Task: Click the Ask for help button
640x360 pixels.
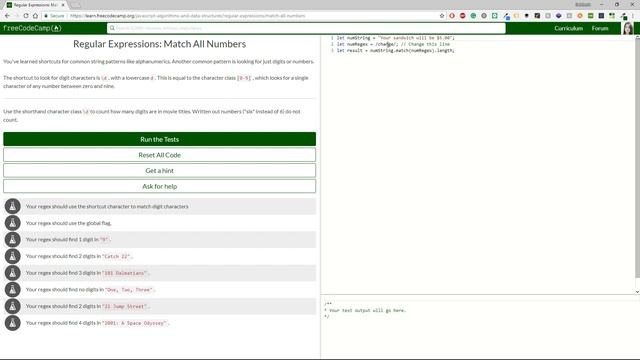Action: [x=160, y=186]
